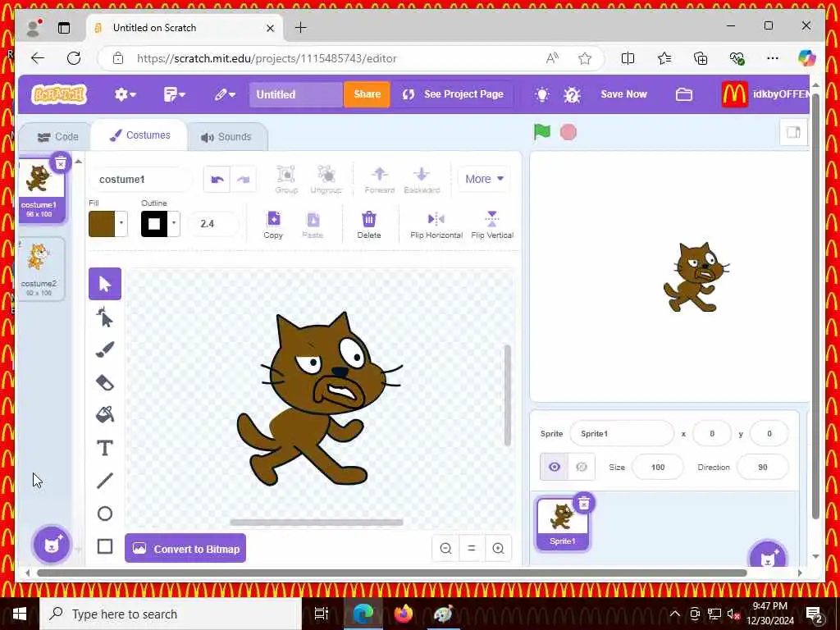Delete the selected shape

point(369,225)
